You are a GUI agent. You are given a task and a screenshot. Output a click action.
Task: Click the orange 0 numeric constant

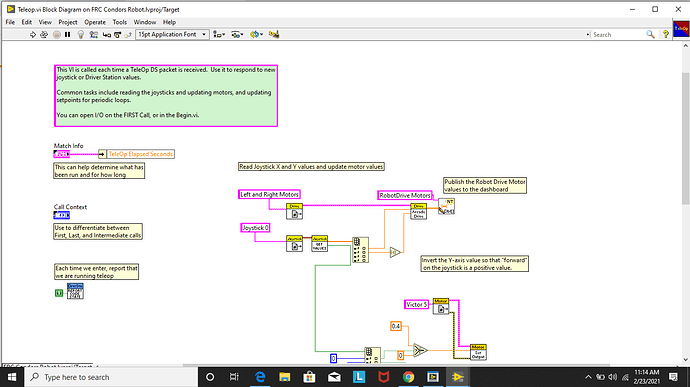pyautogui.click(x=400, y=355)
